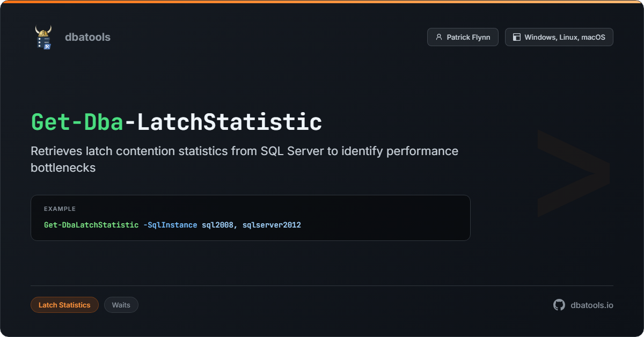Click the latch contention description text

(x=244, y=159)
